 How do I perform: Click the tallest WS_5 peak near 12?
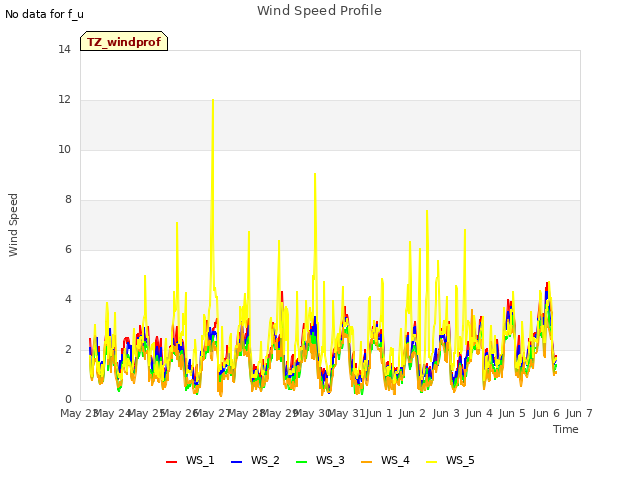click(213, 100)
